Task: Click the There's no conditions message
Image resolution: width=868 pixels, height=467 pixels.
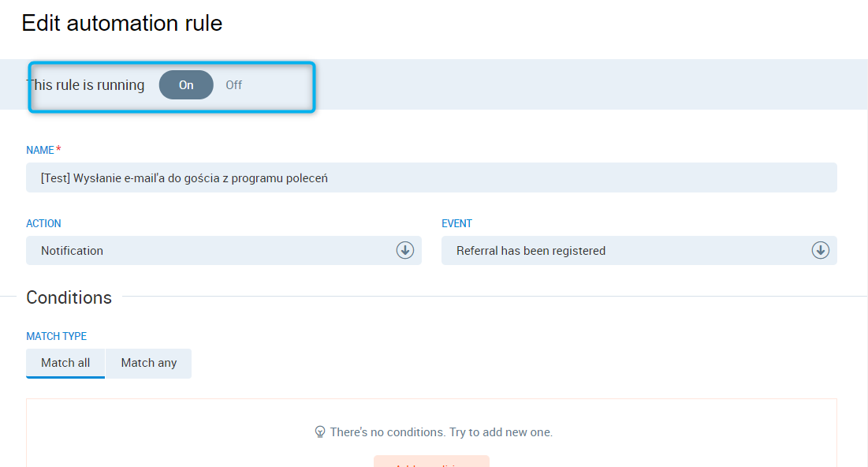Action: [x=441, y=432]
